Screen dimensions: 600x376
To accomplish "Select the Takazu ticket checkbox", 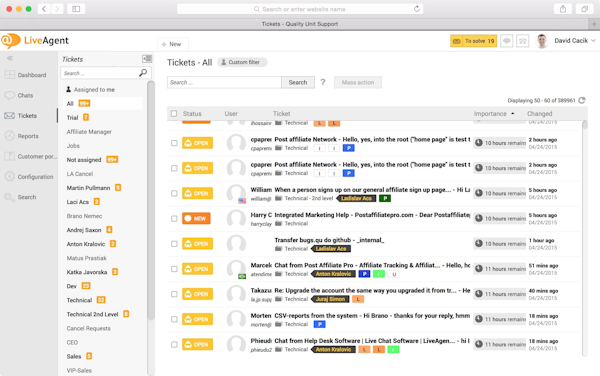I will point(174,294).
